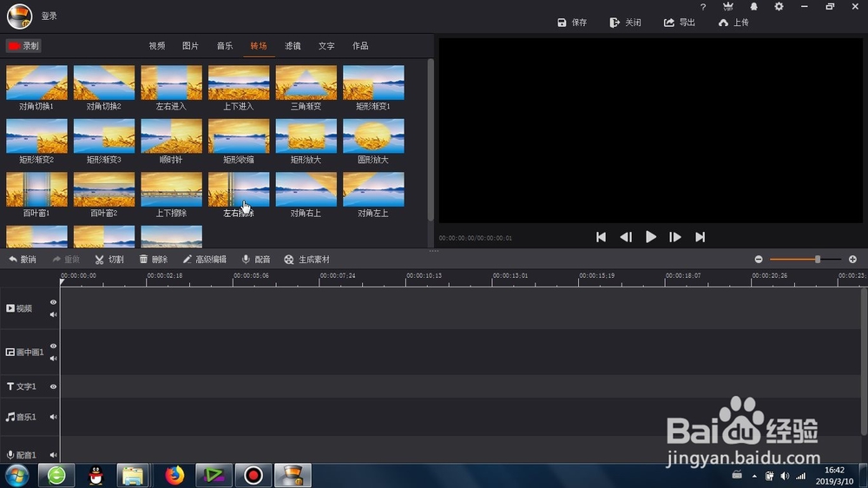Jump to the start of preview
Image resolution: width=868 pixels, height=488 pixels.
coord(601,237)
